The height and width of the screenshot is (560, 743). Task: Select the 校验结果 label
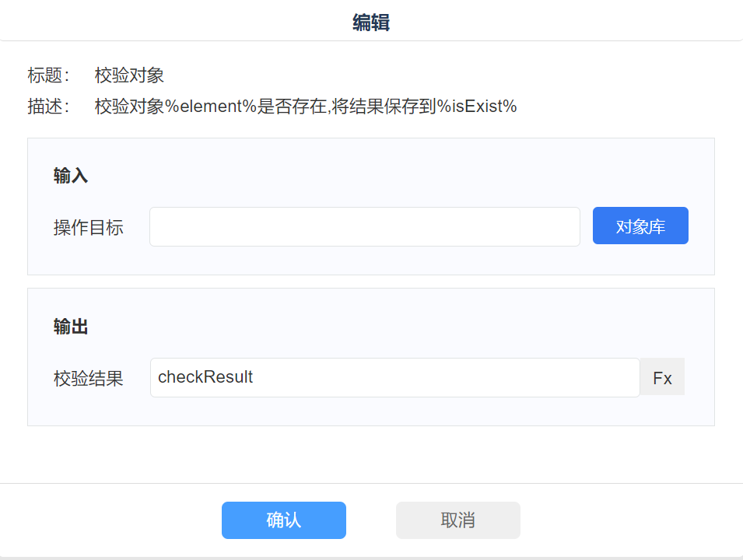[88, 379]
